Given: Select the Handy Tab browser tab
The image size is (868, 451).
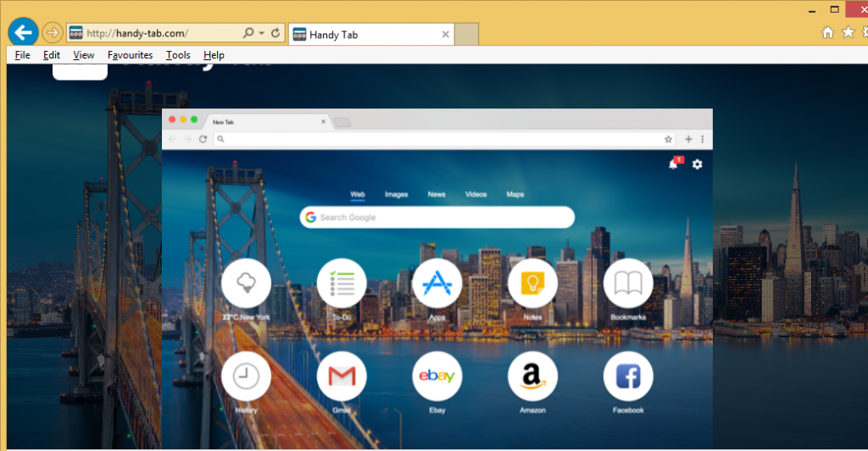Looking at the screenshot, I should click(371, 34).
